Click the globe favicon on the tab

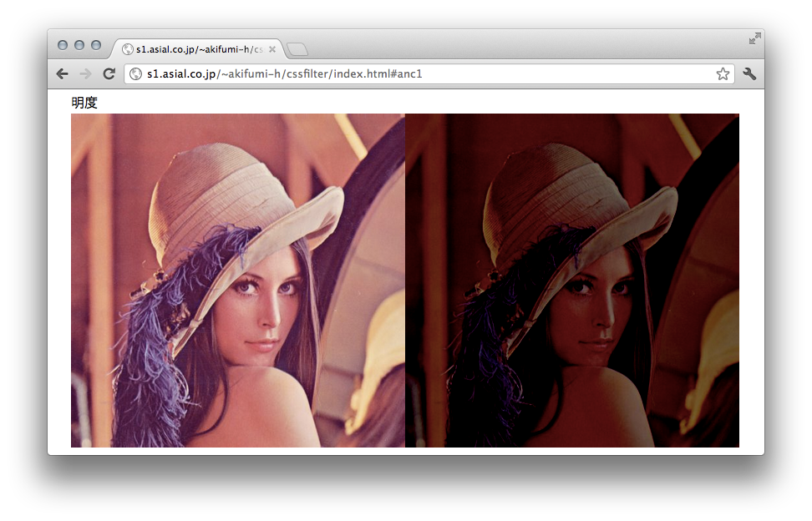click(x=128, y=49)
